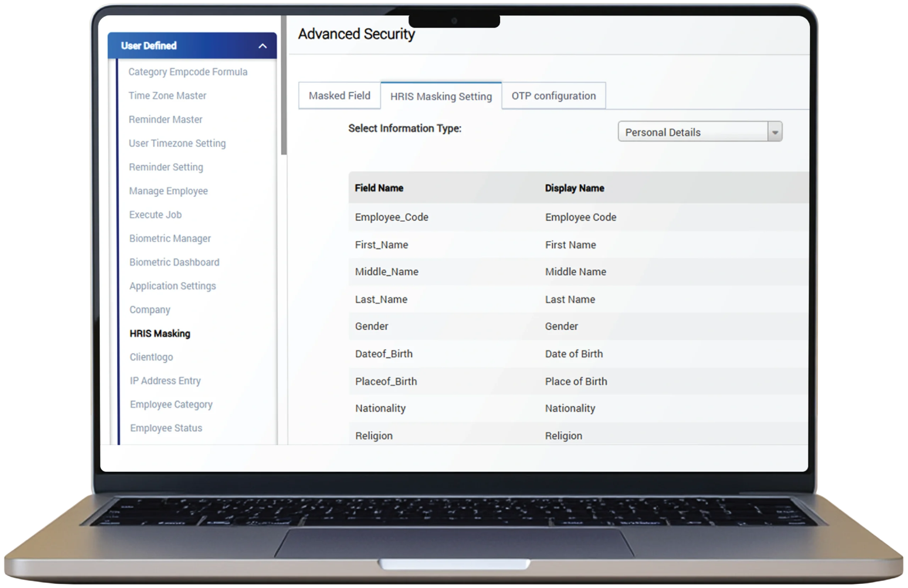Viewport: 908px width, 588px height.
Task: Go to Time Zone Master
Action: [x=167, y=96]
